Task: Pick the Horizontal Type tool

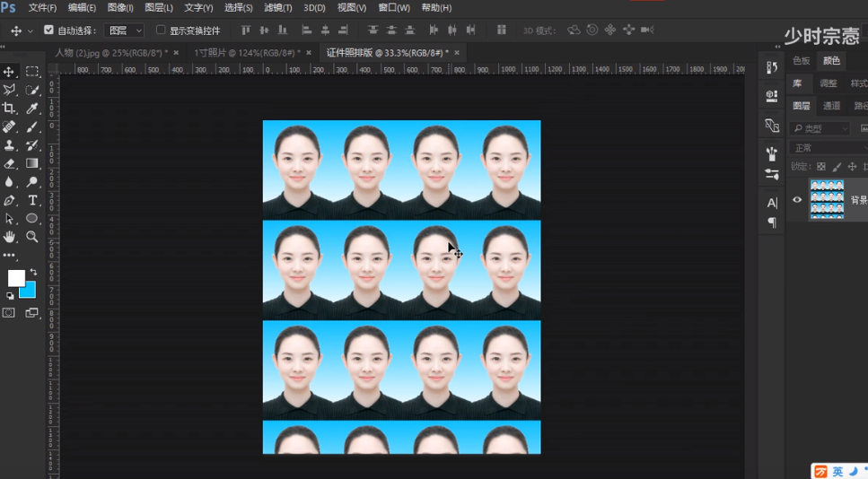Action: click(32, 200)
